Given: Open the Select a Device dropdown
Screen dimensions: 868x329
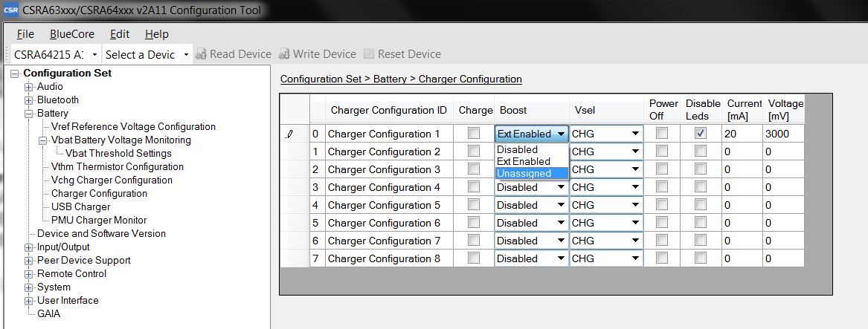Looking at the screenshot, I should click(186, 55).
